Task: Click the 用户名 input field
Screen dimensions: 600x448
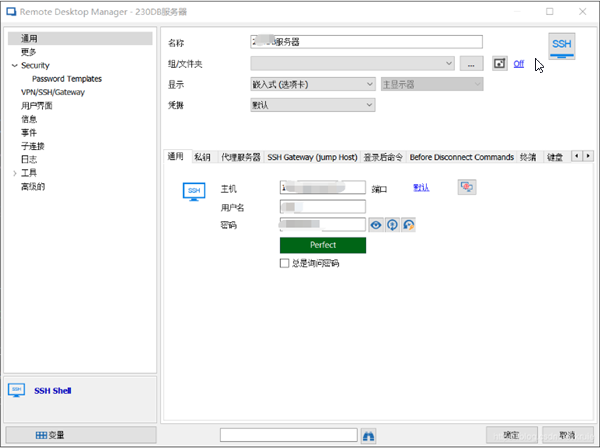Action: coord(323,207)
